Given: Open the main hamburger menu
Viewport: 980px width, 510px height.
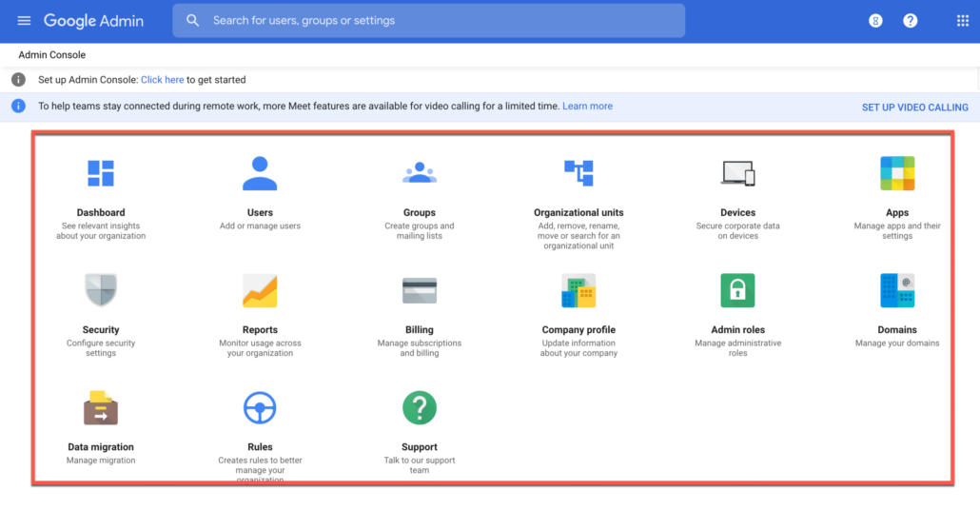Looking at the screenshot, I should [24, 21].
